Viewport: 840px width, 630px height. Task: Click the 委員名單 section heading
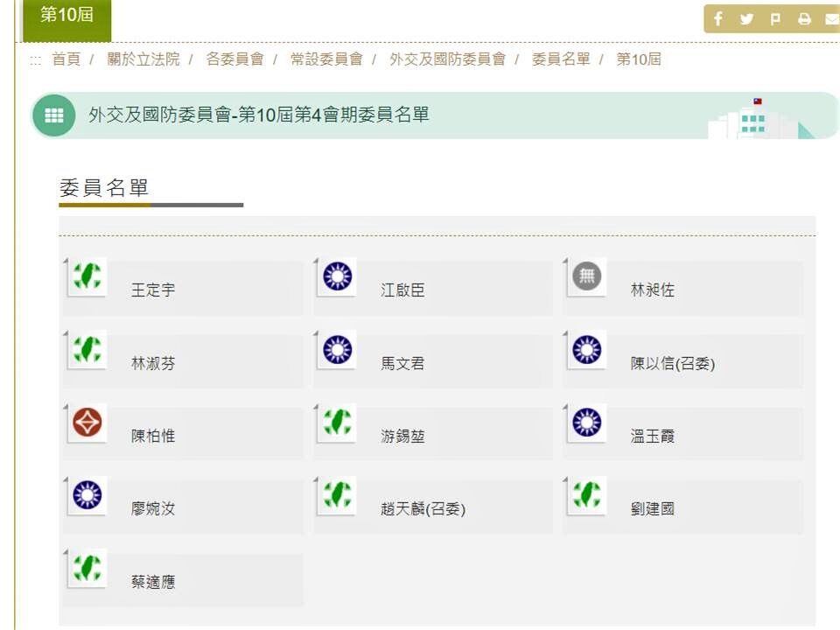[103, 187]
